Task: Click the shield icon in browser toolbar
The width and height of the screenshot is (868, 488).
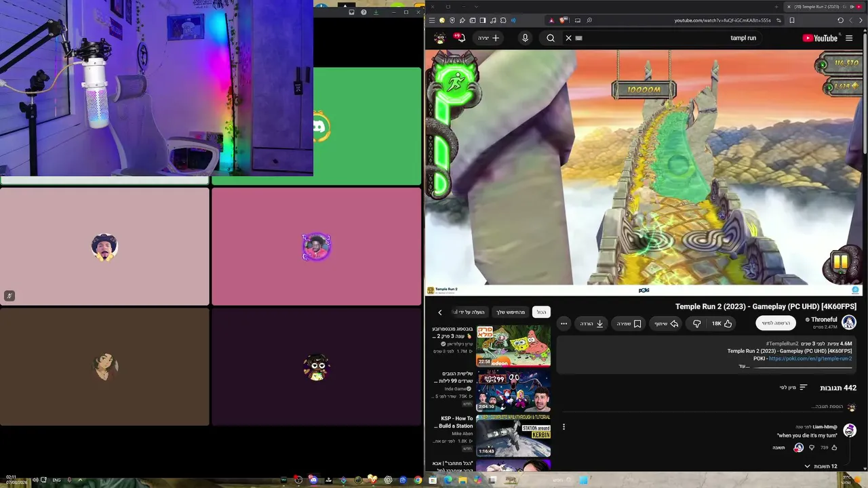Action: (452, 20)
